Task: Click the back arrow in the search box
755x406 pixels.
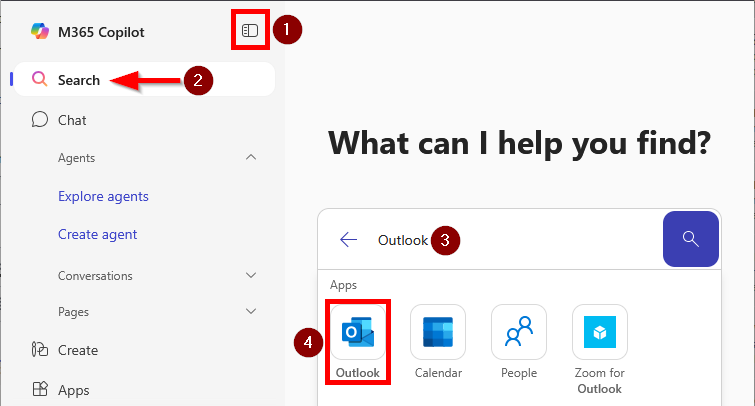Action: 348,239
